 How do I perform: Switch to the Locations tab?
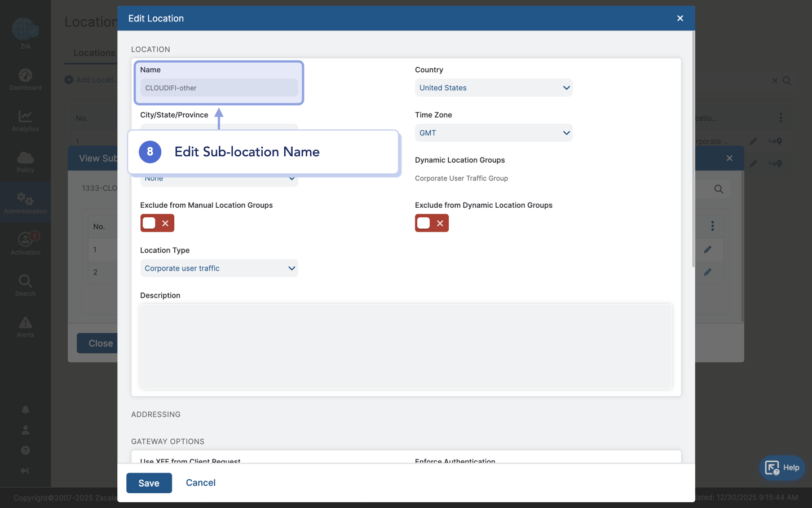pos(94,52)
